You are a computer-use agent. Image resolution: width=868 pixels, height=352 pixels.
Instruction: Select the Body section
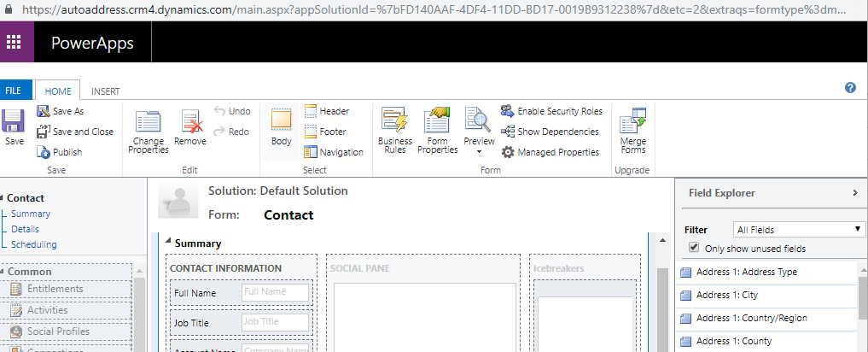click(281, 127)
